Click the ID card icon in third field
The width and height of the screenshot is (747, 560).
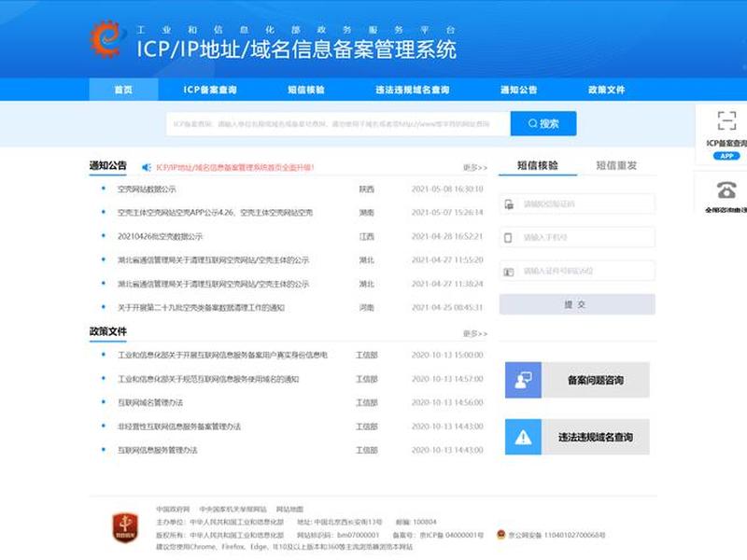[x=509, y=272]
